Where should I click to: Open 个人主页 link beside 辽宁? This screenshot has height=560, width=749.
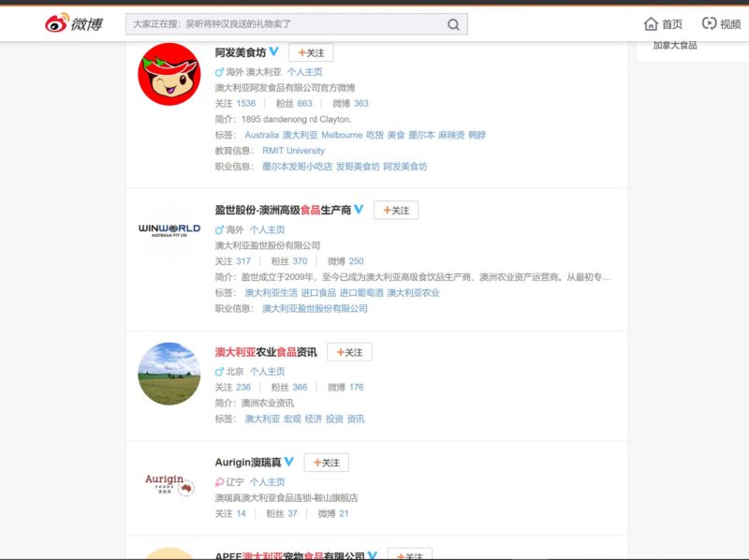pyautogui.click(x=267, y=482)
